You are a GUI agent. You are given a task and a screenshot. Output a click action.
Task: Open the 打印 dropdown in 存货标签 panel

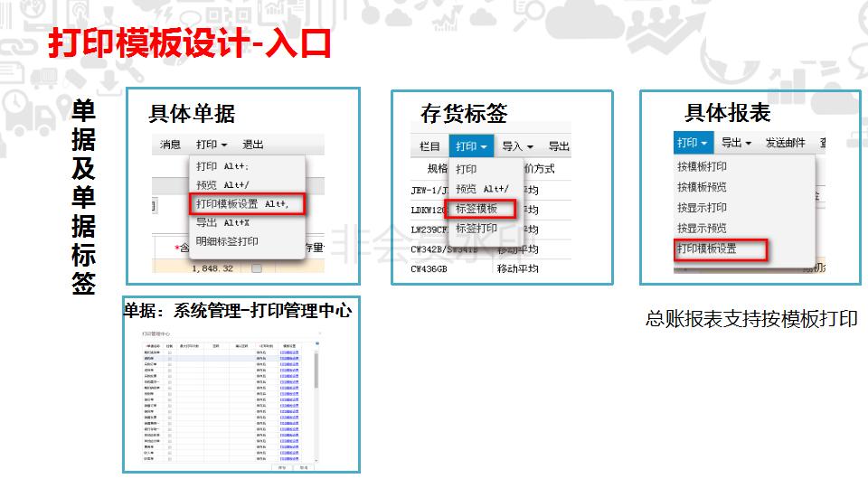pos(471,146)
